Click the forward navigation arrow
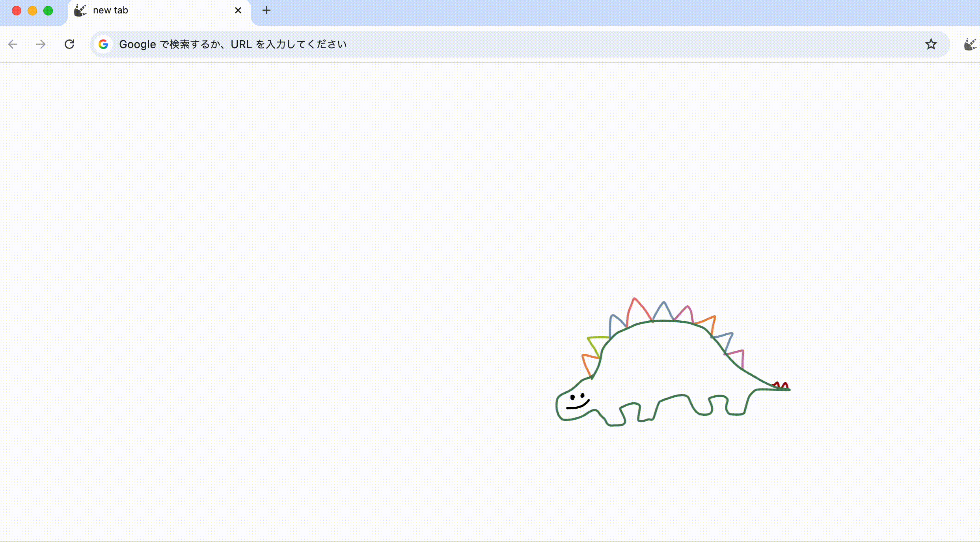 point(41,44)
